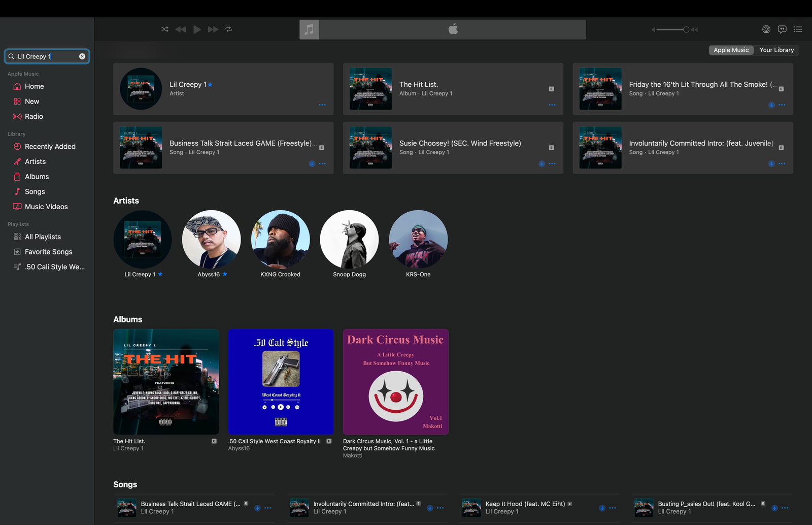Adjust the volume slider

675,29
